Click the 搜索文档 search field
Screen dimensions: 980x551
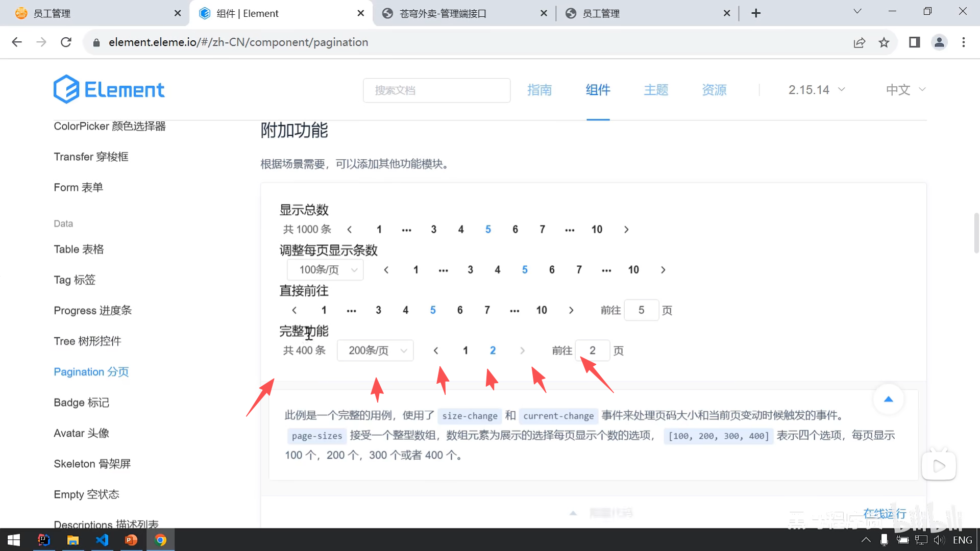[x=436, y=90]
